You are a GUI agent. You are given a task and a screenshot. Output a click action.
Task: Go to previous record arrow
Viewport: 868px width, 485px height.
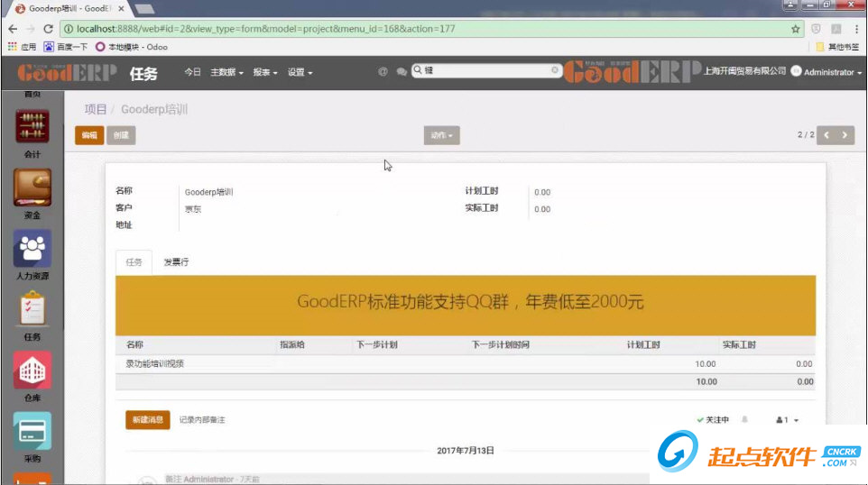[x=826, y=135]
